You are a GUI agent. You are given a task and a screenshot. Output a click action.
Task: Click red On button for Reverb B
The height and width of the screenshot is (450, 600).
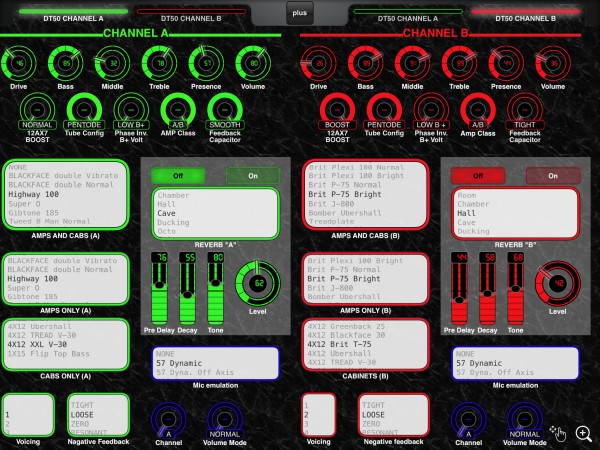553,176
